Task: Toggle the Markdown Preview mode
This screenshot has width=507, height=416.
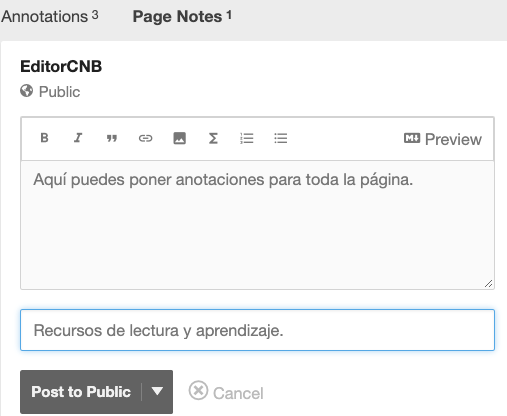Action: pos(443,139)
